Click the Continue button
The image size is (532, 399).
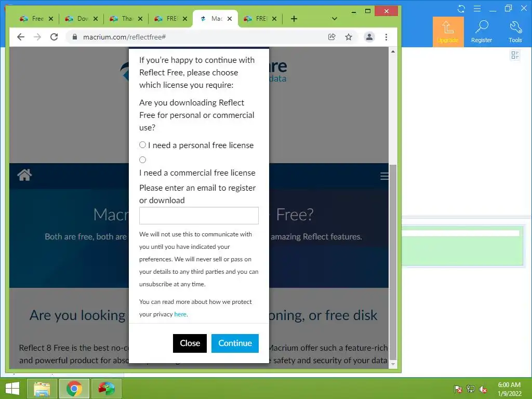click(x=235, y=343)
